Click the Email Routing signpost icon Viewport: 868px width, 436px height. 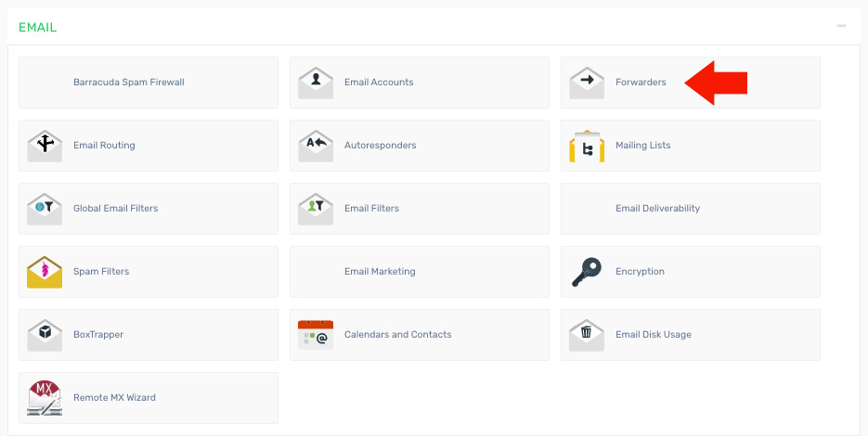point(45,146)
